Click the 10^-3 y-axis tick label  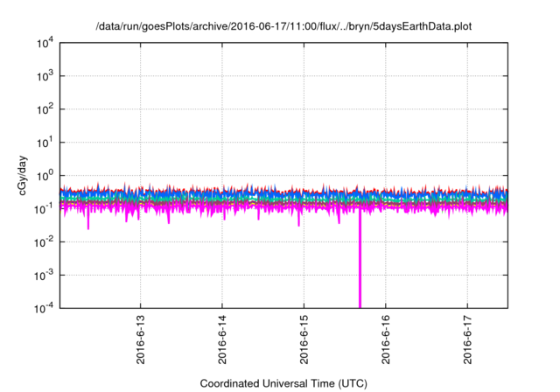coord(44,276)
